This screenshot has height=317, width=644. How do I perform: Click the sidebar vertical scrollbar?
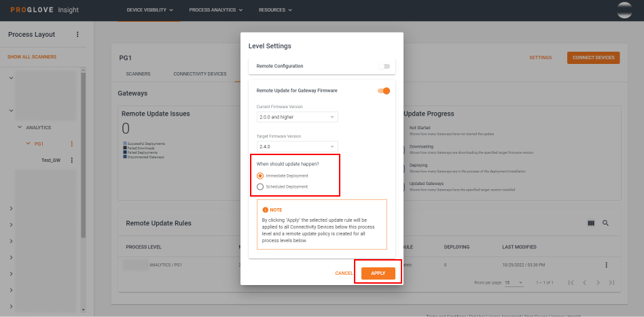(x=84, y=156)
